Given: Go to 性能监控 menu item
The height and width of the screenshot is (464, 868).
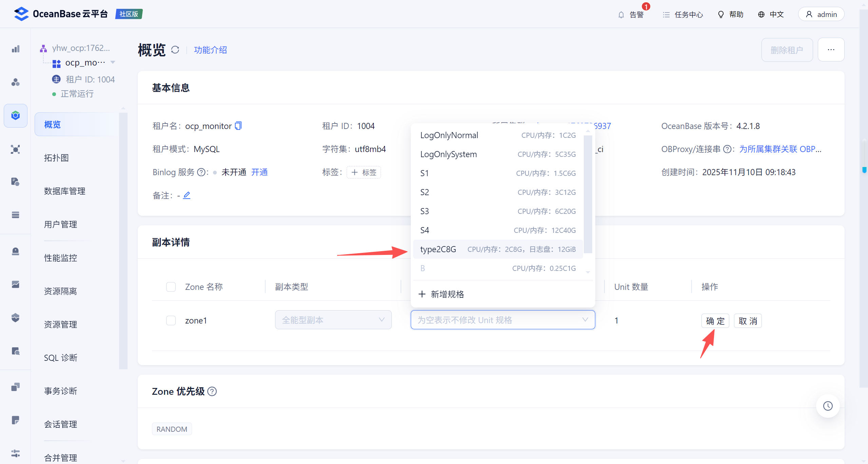Looking at the screenshot, I should [60, 258].
